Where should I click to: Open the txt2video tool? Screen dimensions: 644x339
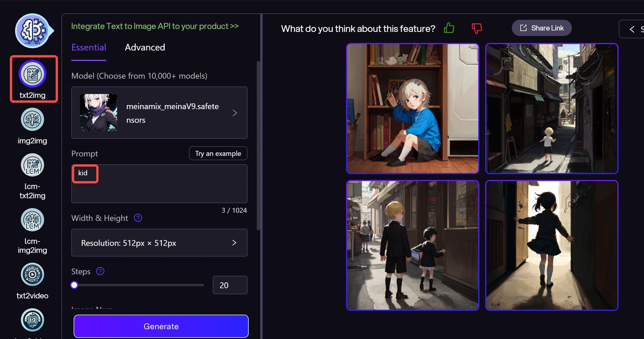tap(32, 275)
